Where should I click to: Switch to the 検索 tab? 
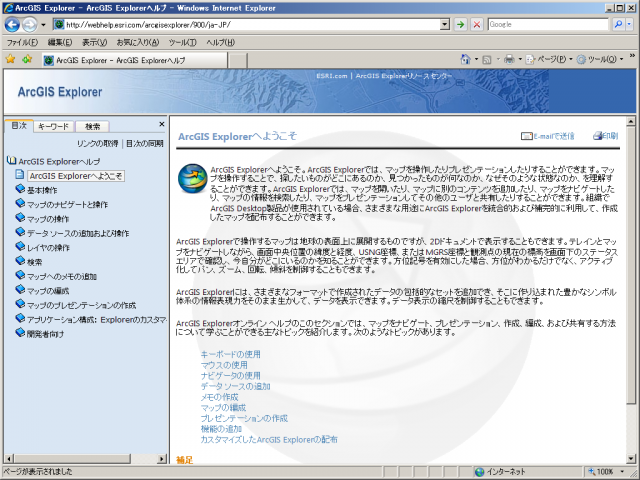coord(92,127)
